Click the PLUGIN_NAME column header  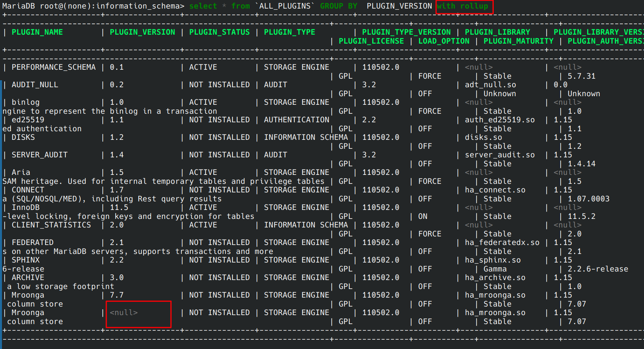[37, 32]
